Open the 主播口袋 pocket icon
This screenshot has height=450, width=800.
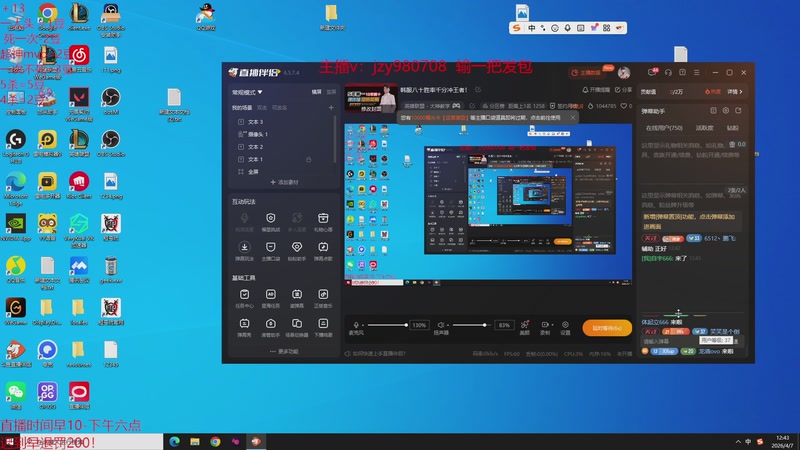pos(270,247)
